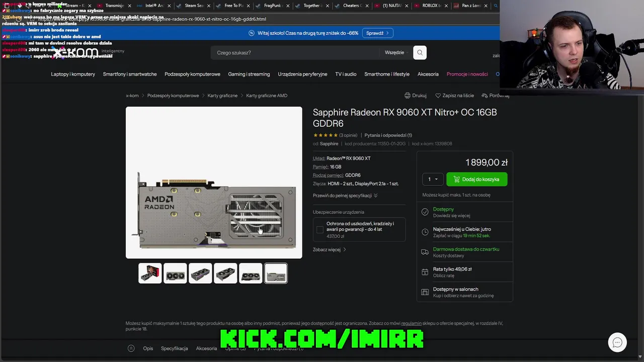The image size is (644, 362).
Task: Open the Smarthome i lifestyle menu
Action: (387, 74)
